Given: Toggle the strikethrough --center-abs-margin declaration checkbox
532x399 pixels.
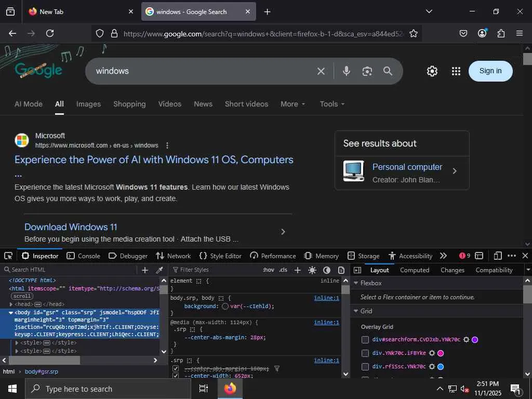Looking at the screenshot, I should (x=176, y=368).
